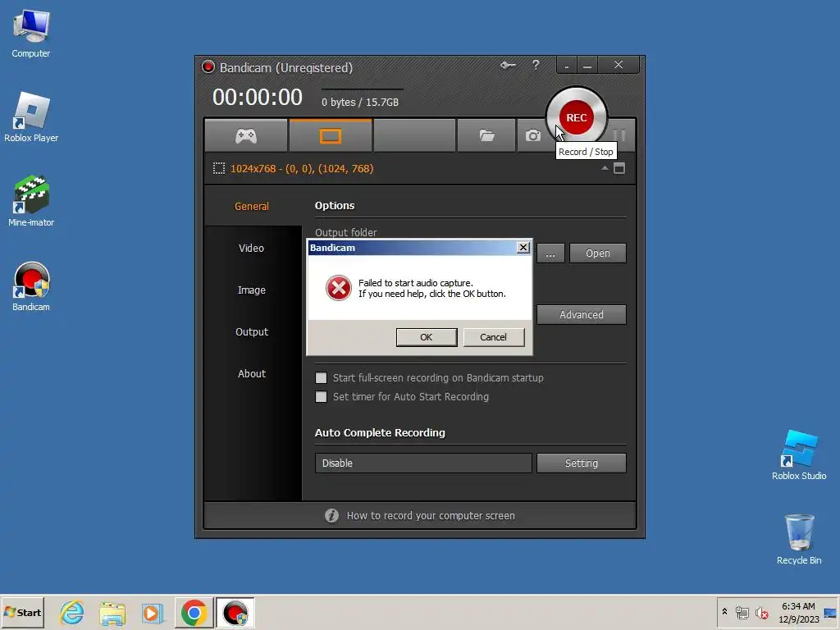Collapse panel with the small up arrow
840x630 pixels.
(x=605, y=168)
